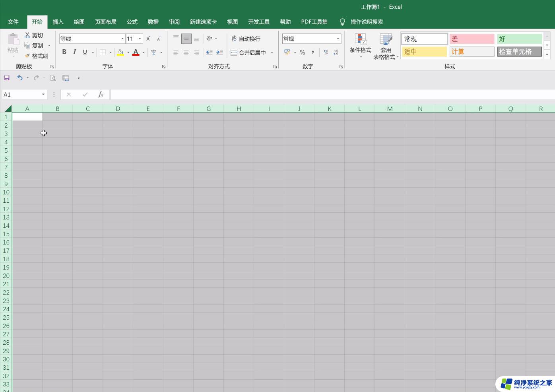The width and height of the screenshot is (555, 392).
Task: Click the lightbulb Tell Me icon
Action: click(x=342, y=22)
